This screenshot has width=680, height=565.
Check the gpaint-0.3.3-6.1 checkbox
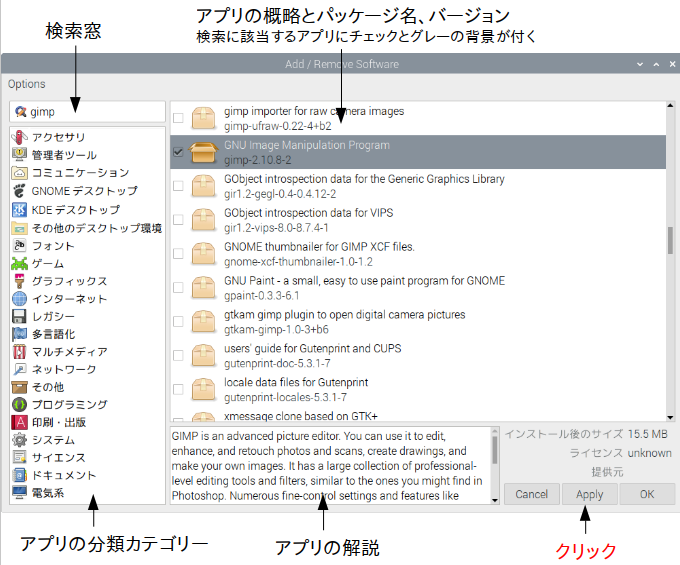click(x=178, y=287)
